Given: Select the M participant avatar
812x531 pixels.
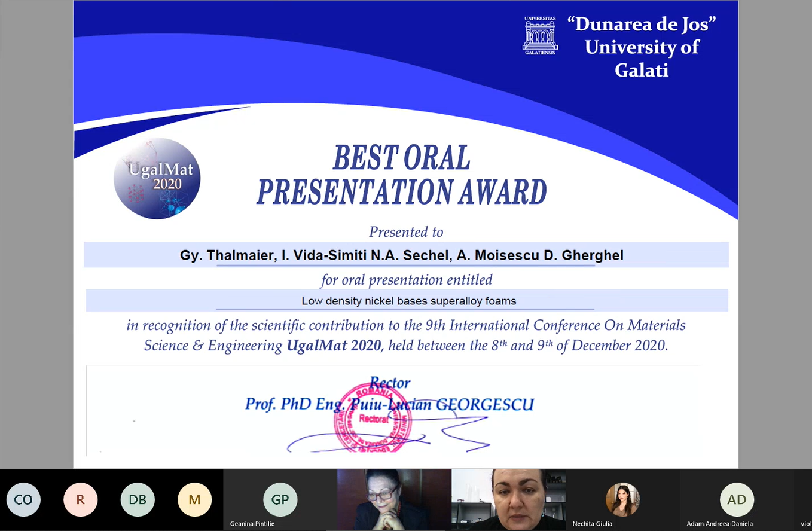Looking at the screenshot, I should 194,499.
